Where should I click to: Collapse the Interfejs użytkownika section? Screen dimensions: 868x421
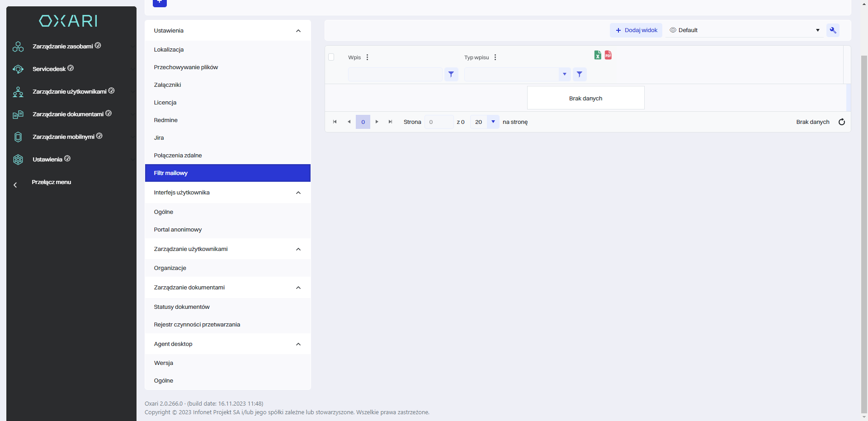(x=298, y=193)
